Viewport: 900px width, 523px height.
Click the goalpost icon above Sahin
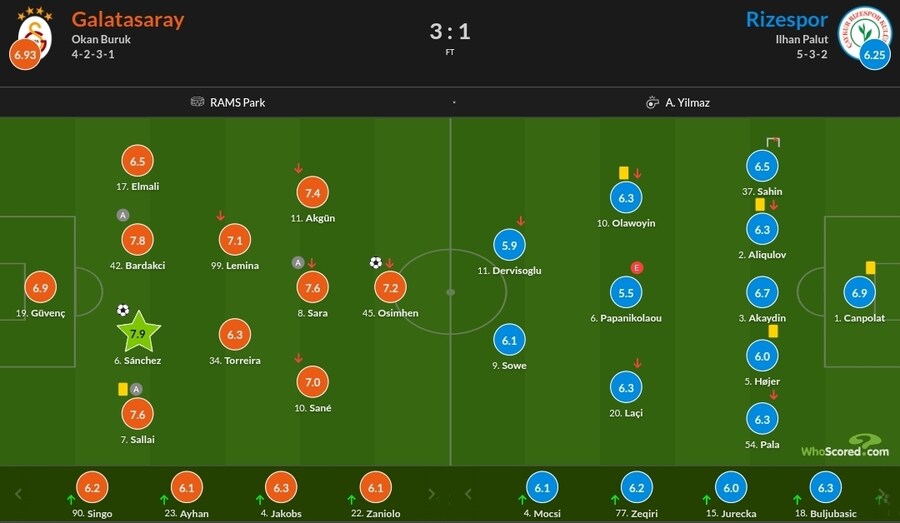tap(773, 142)
